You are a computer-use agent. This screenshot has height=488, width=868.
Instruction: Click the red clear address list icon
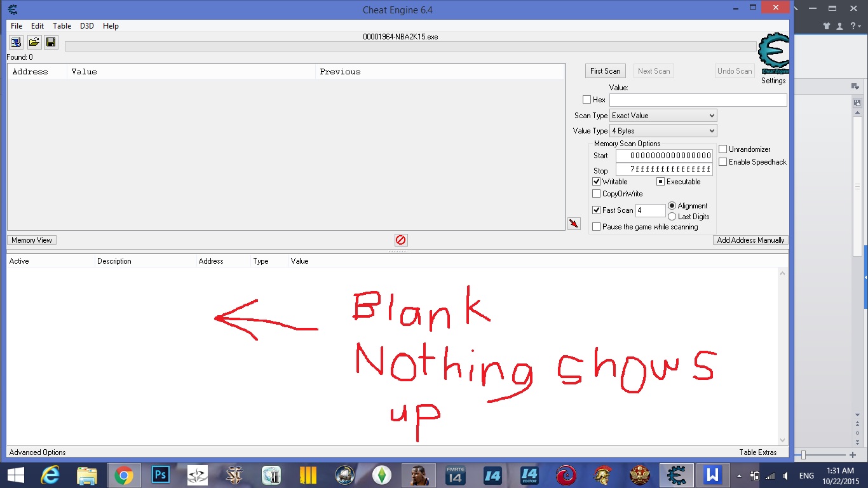coord(401,240)
